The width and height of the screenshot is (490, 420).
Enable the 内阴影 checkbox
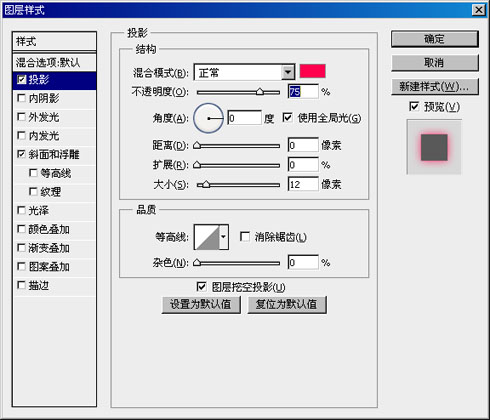tap(21, 98)
